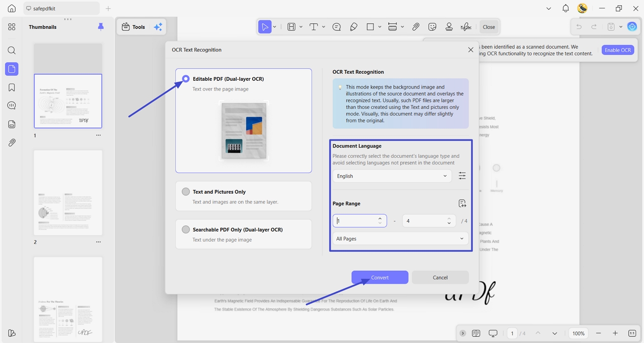
Task: Select page 1 thumbnail
Action: pyautogui.click(x=68, y=101)
